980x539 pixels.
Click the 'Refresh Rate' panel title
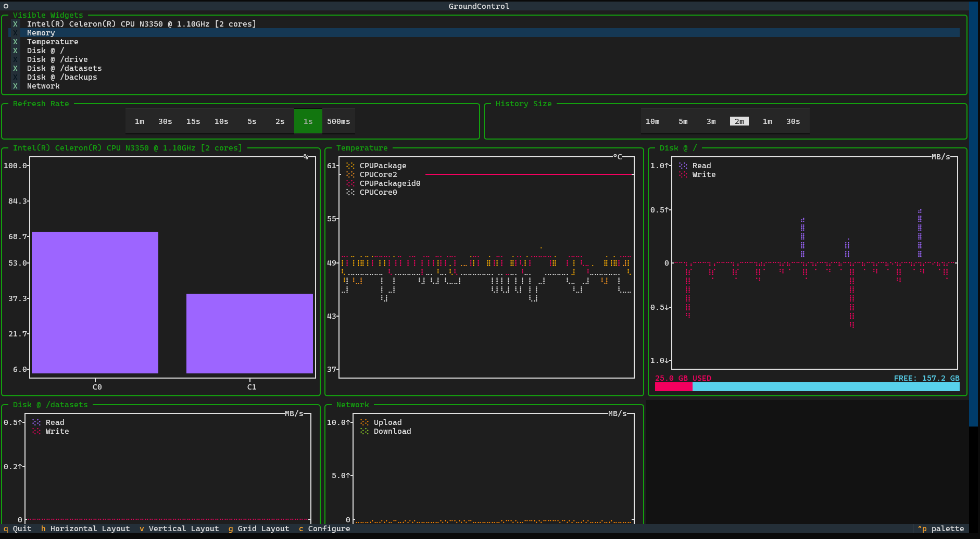41,104
